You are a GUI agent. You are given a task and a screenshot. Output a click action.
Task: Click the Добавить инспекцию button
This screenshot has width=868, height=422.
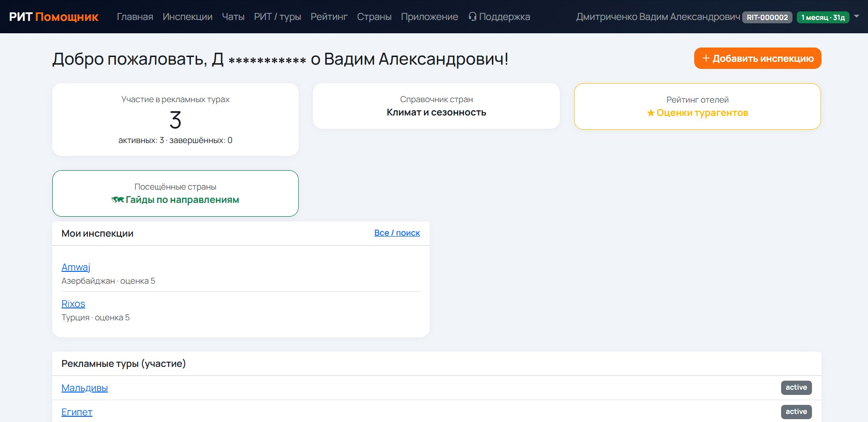pos(757,58)
